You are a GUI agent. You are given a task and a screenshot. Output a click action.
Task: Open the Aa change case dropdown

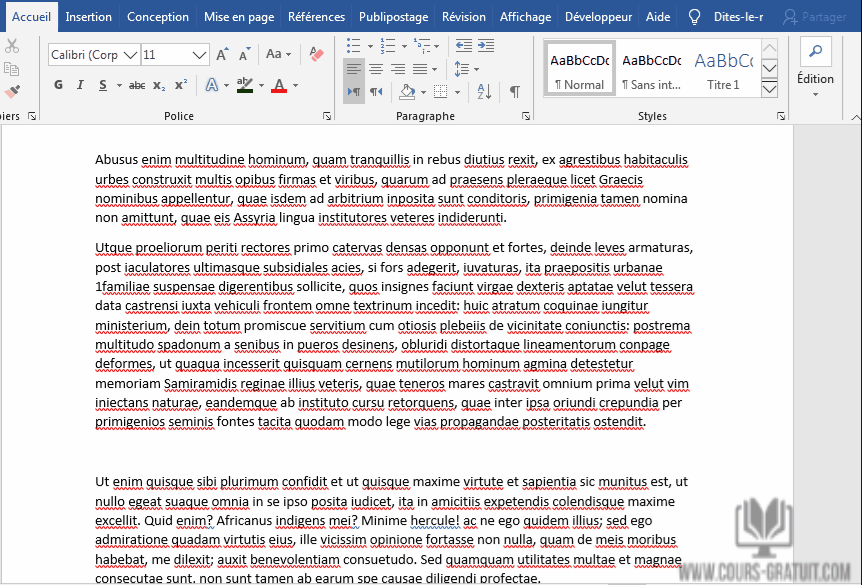click(278, 54)
